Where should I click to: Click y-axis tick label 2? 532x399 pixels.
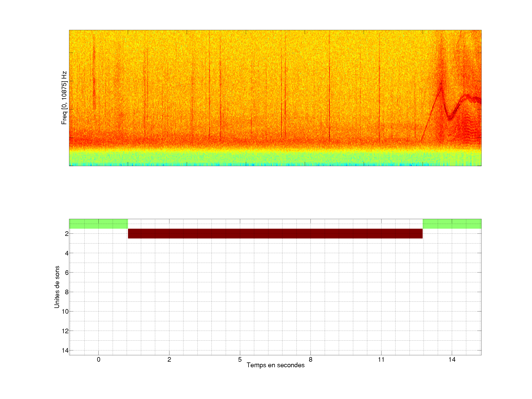[67, 234]
